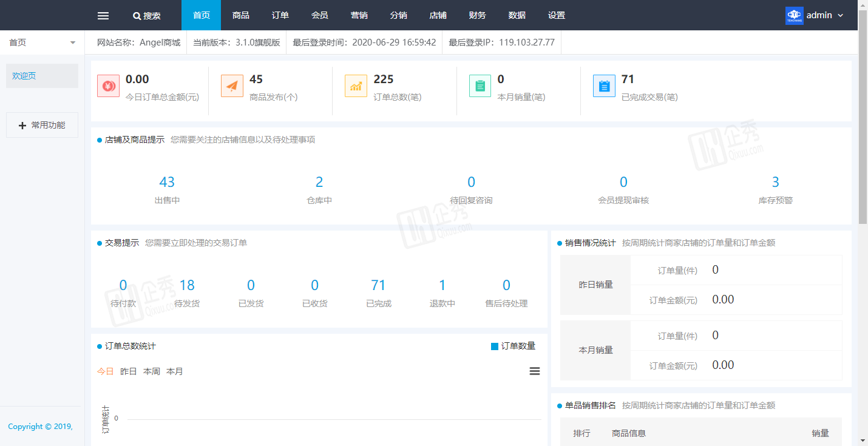
Task: Click the 1 退款中 count
Action: tap(442, 285)
